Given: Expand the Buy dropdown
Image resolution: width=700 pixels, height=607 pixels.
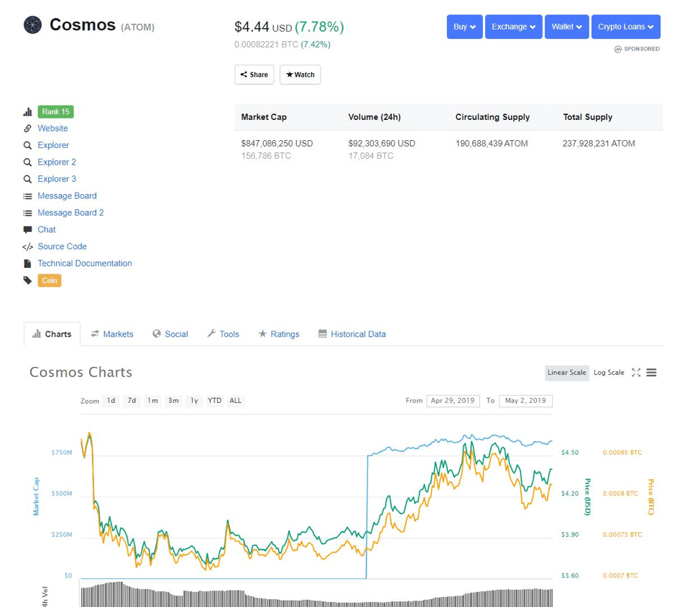Looking at the screenshot, I should [465, 27].
